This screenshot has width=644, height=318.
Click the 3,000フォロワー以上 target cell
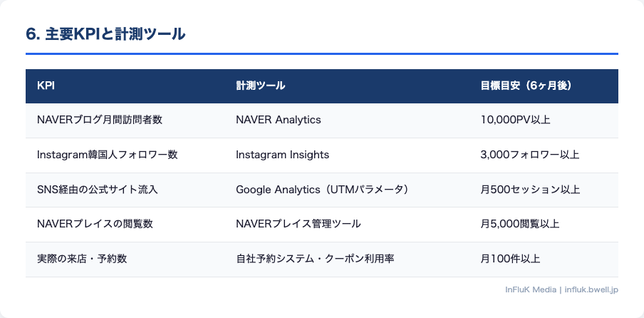(530, 155)
